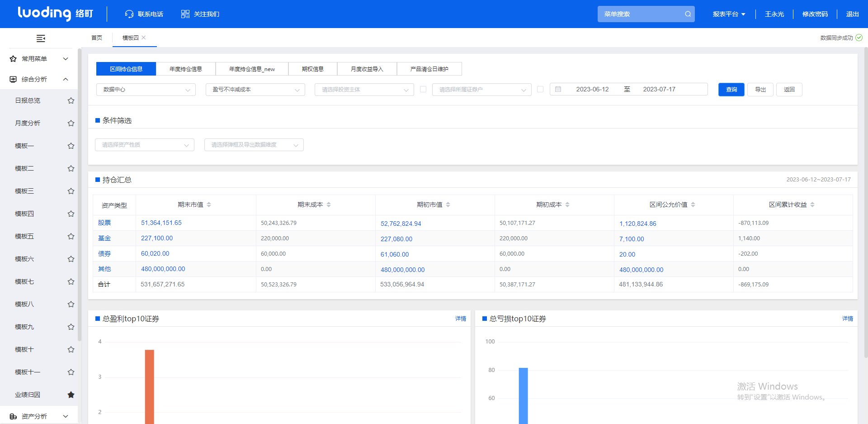Click the headset contact phone icon
Viewport: 868px width, 424px height.
(x=129, y=14)
